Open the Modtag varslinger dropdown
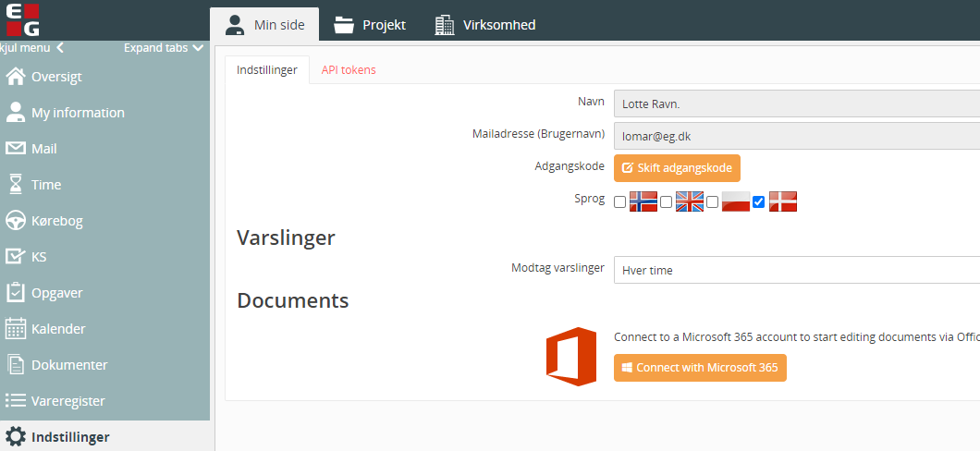 (795, 270)
